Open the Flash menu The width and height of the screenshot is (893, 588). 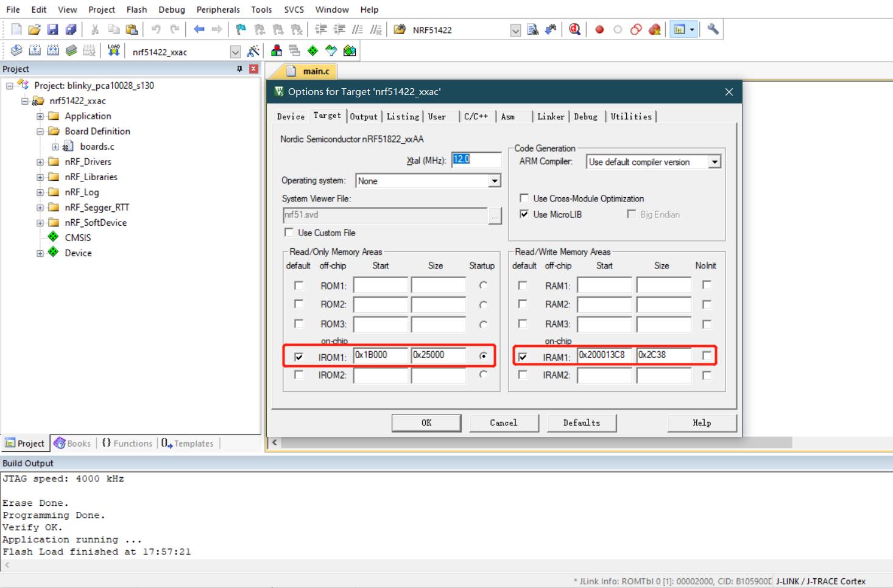tap(136, 10)
